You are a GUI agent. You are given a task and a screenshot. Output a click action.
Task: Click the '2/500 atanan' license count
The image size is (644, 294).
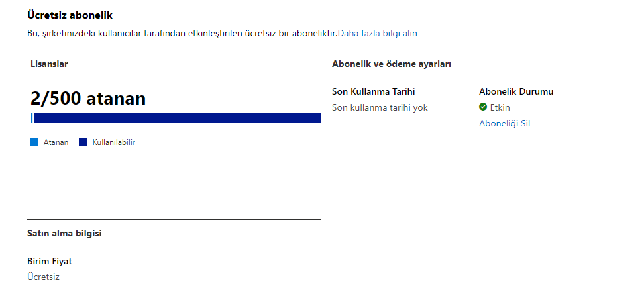(x=88, y=99)
